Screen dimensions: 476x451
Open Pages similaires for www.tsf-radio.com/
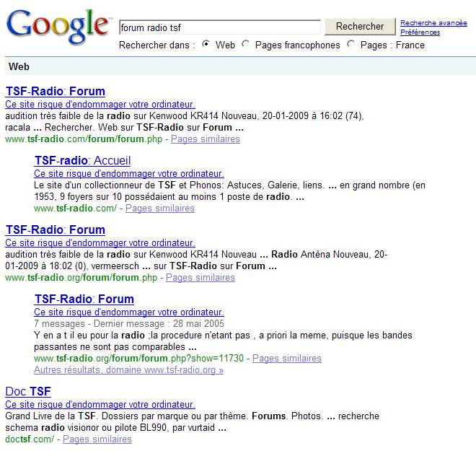(160, 209)
